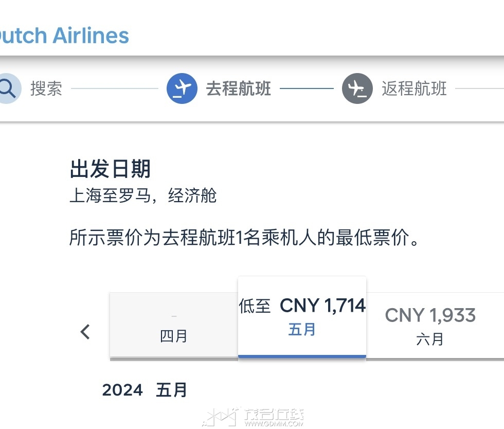Image resolution: width=504 pixels, height=429 pixels.
Task: Go to previous months with left chevron
Action: coord(85,332)
